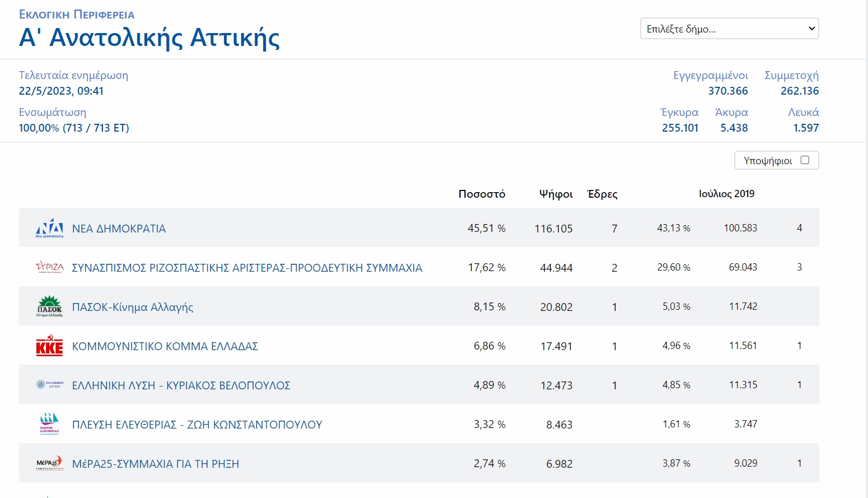Click the 100,00% (713 / 713 ET) value

[x=74, y=128]
